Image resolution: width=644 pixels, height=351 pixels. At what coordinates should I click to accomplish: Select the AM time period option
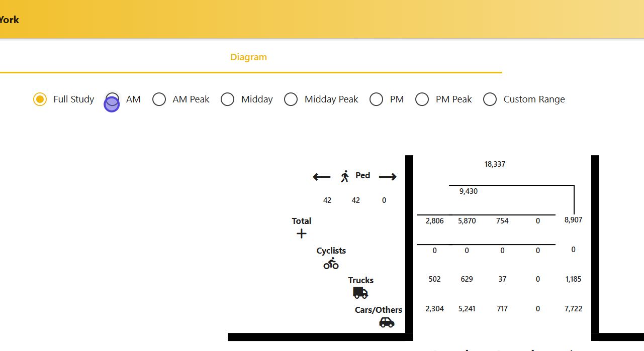coord(113,99)
